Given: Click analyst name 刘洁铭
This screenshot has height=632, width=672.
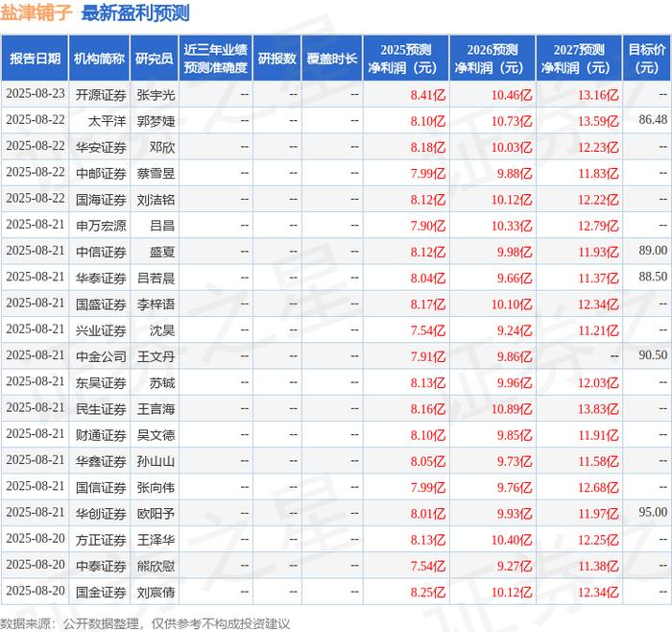Looking at the screenshot, I should [x=156, y=200].
